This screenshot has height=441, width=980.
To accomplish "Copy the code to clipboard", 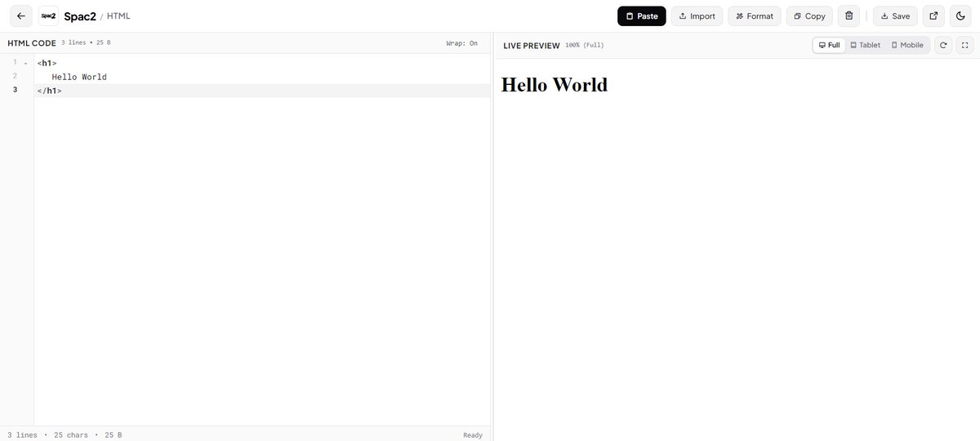I will pyautogui.click(x=809, y=16).
